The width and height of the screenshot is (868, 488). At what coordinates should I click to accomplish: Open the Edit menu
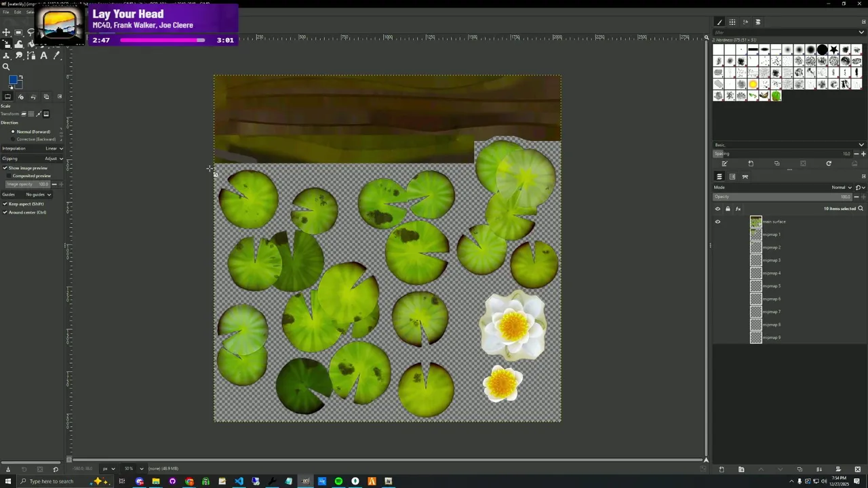[x=17, y=12]
